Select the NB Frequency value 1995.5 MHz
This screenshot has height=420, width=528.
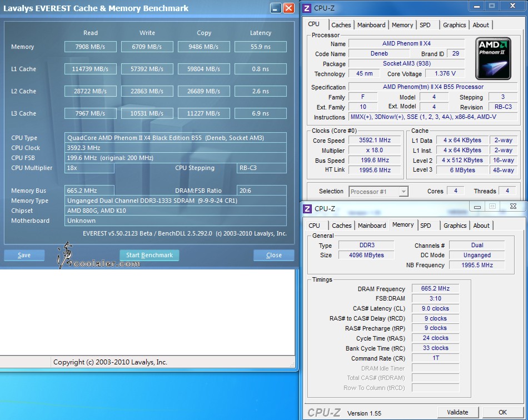(x=477, y=265)
